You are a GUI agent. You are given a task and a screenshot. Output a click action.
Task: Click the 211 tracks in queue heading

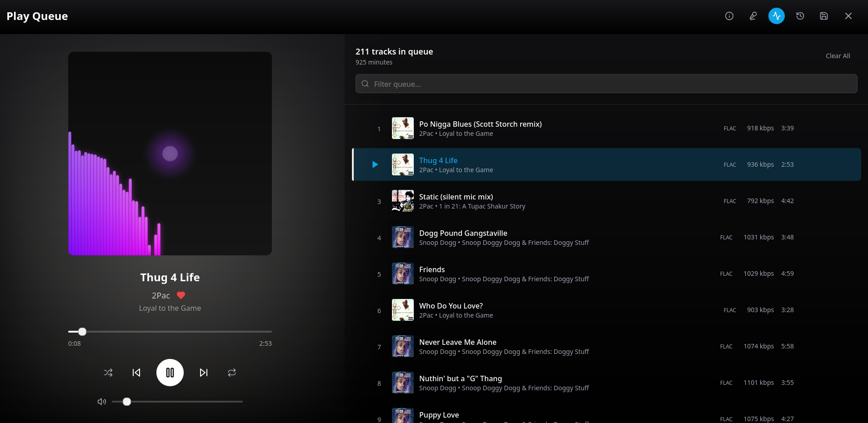click(394, 51)
